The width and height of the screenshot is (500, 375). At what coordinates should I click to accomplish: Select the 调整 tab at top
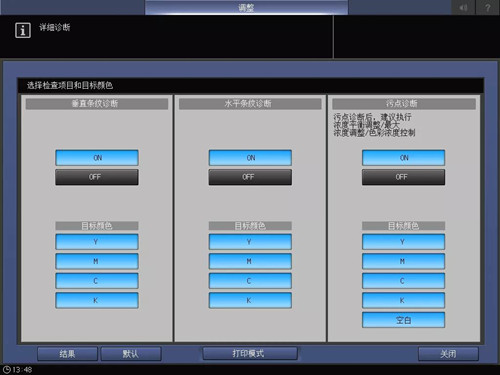click(x=247, y=7)
